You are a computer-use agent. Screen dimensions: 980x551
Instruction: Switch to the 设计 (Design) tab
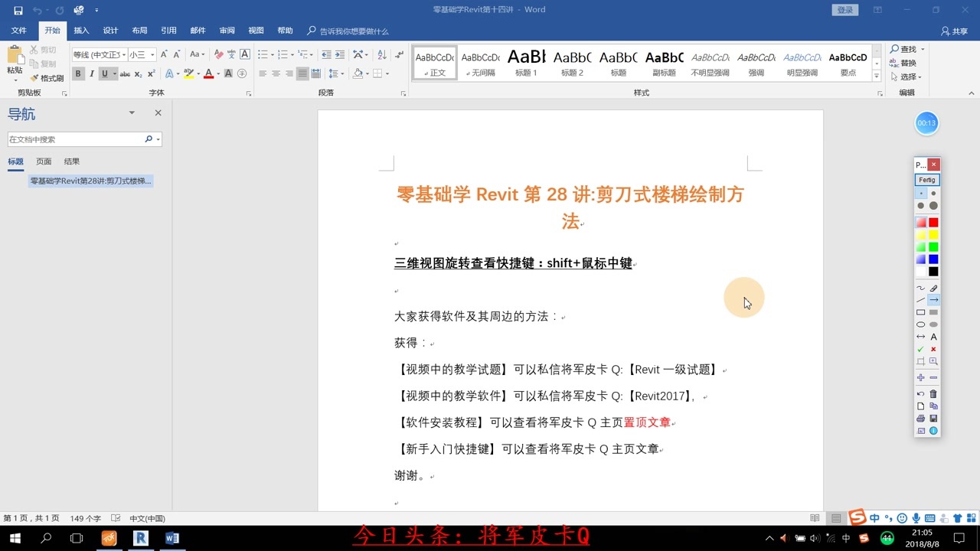tap(110, 31)
